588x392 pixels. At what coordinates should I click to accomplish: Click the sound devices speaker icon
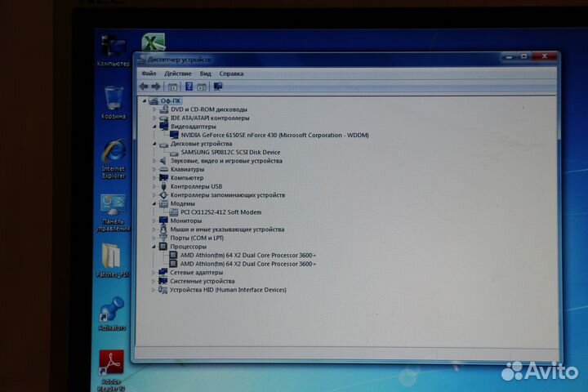pos(163,161)
